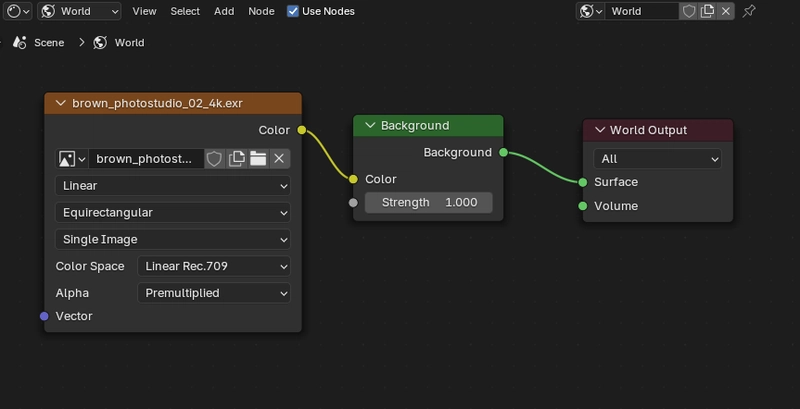
Task: Open the Add menu
Action: [224, 11]
